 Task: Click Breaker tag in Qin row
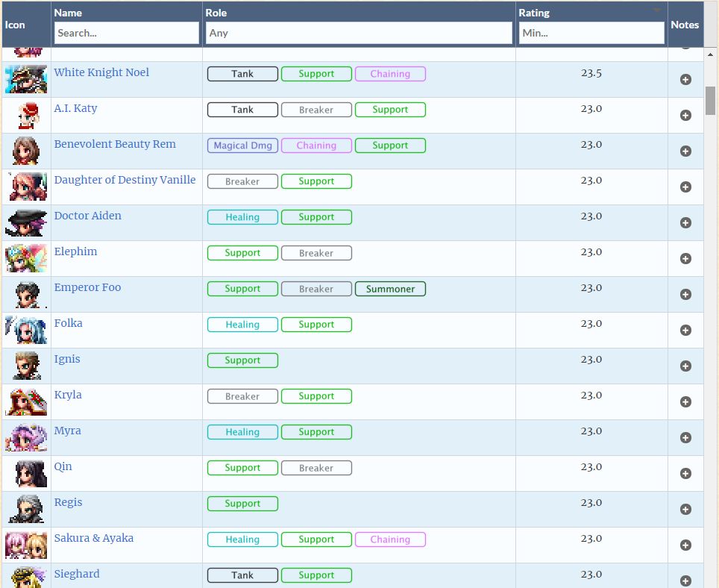[316, 468]
